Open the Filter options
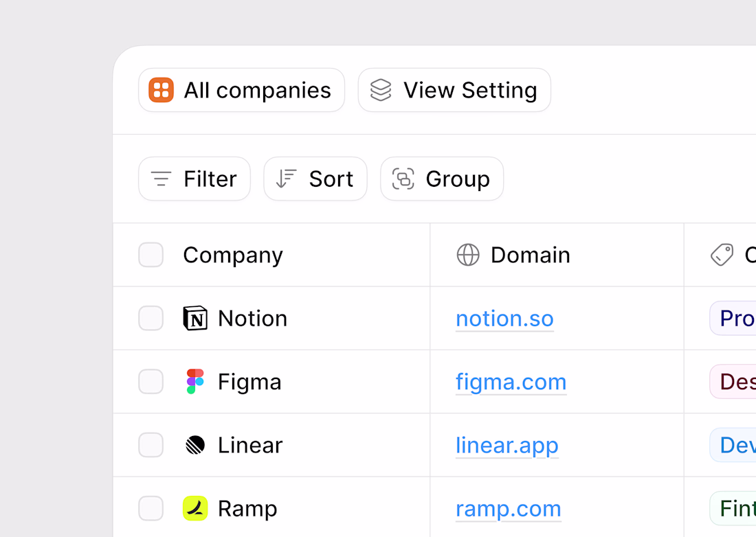Image resolution: width=756 pixels, height=537 pixels. pyautogui.click(x=194, y=179)
